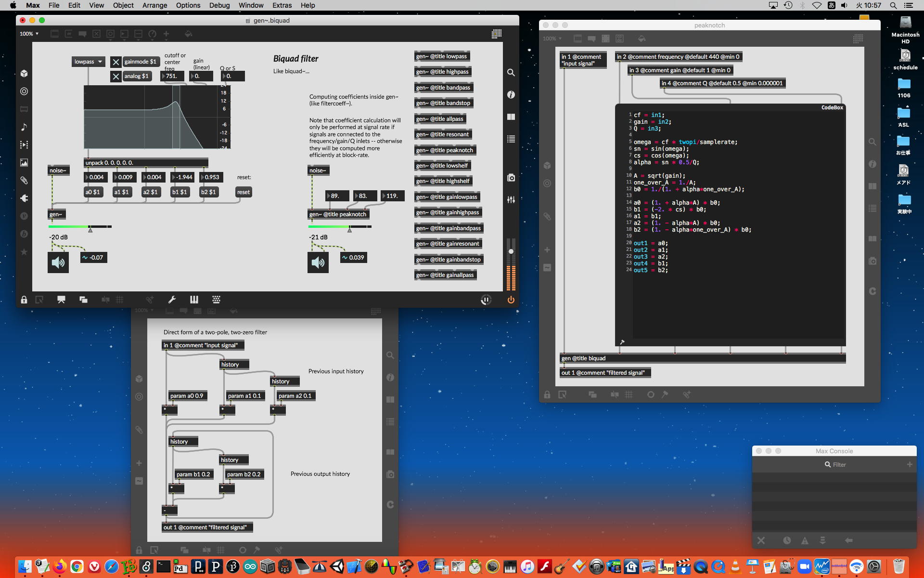Open the Spotlight search in menu bar

(x=893, y=5)
